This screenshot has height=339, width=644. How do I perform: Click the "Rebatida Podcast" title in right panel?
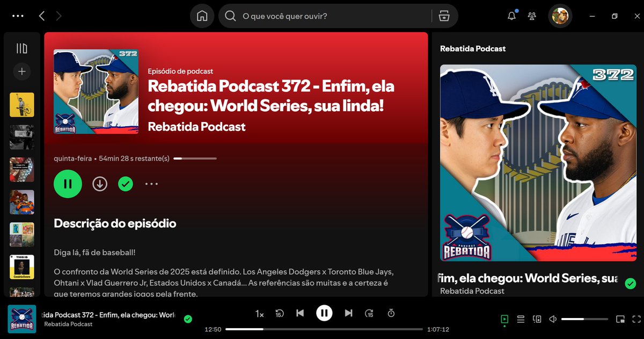(x=473, y=48)
